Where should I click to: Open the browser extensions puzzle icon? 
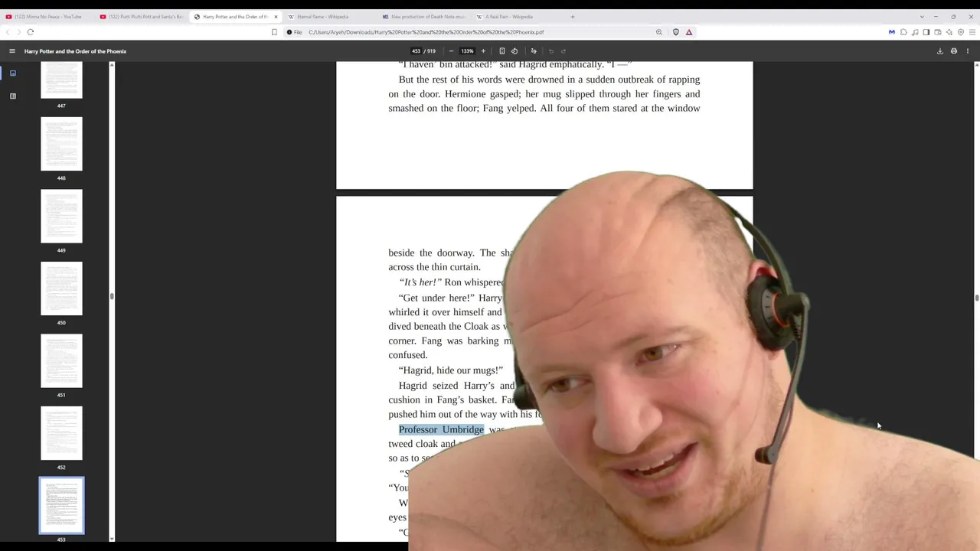[x=903, y=32]
